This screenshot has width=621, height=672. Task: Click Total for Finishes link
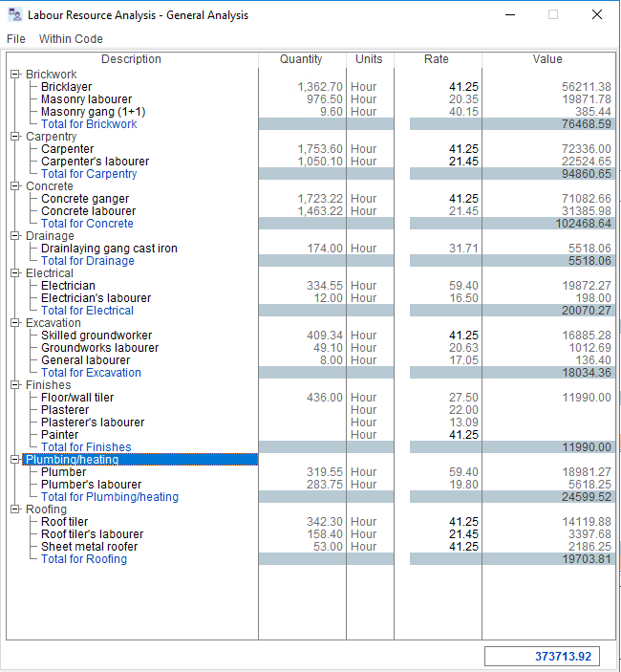click(x=86, y=447)
